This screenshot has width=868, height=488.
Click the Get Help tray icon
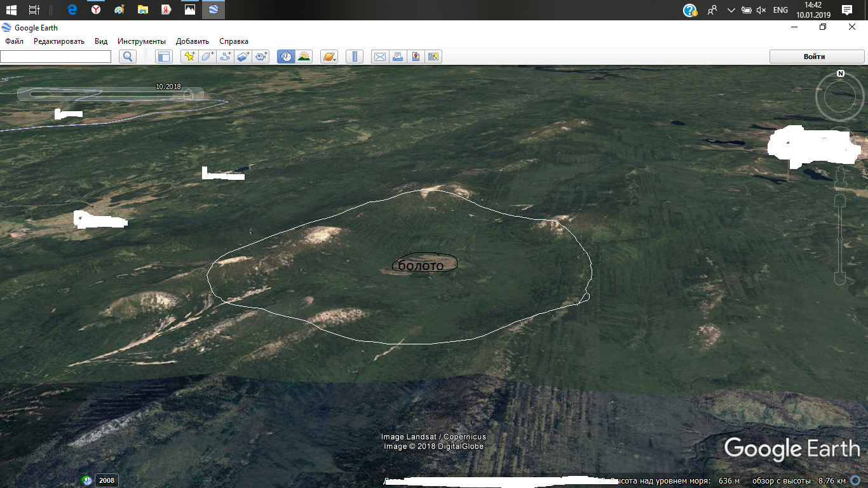pyautogui.click(x=690, y=10)
